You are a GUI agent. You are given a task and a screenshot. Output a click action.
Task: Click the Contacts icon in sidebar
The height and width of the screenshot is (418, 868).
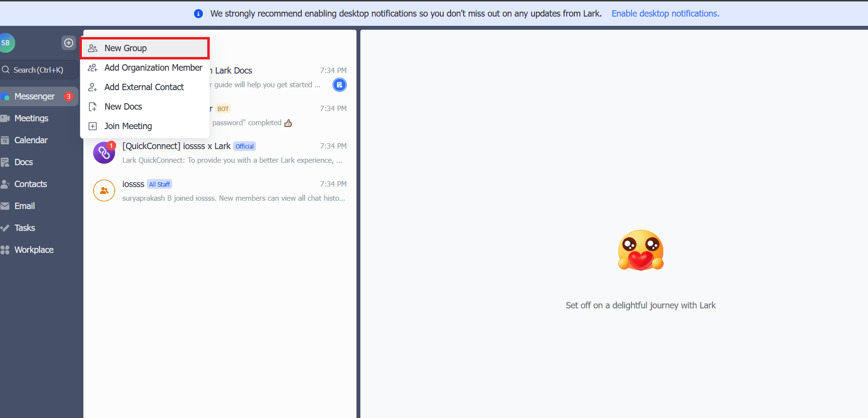pos(5,184)
